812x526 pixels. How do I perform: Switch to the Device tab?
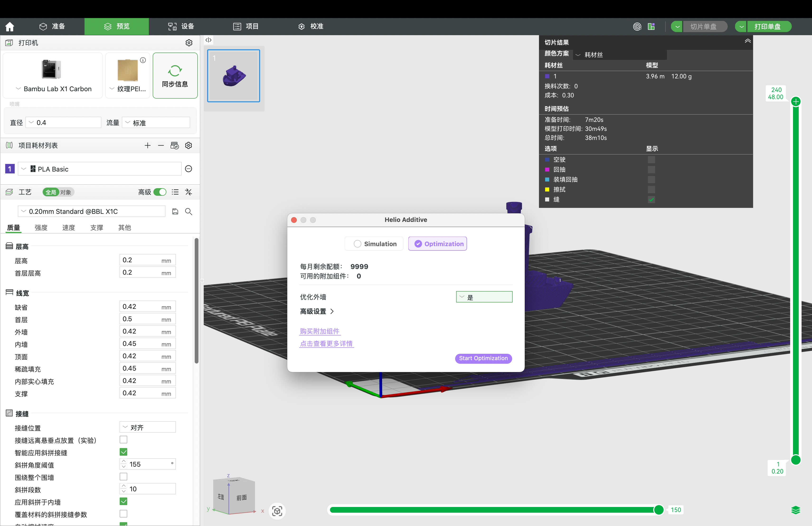click(181, 26)
